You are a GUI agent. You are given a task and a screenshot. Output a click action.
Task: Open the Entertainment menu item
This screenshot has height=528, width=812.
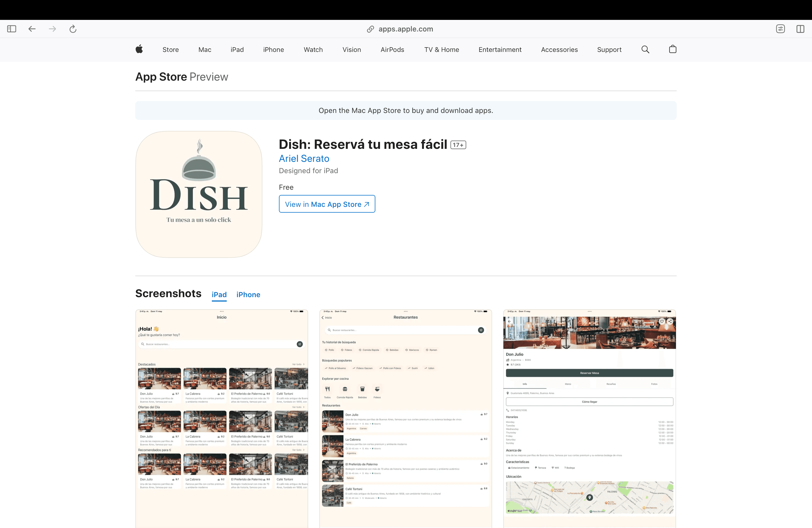click(x=500, y=50)
